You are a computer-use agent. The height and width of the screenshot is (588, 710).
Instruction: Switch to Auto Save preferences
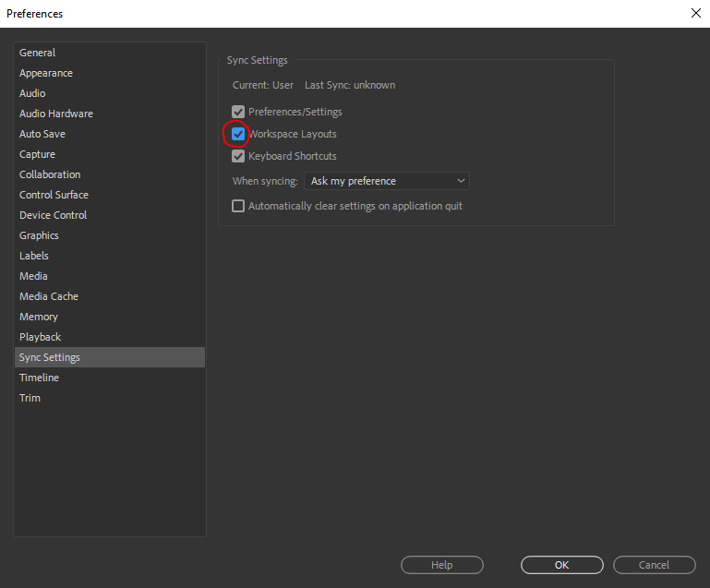[42, 134]
